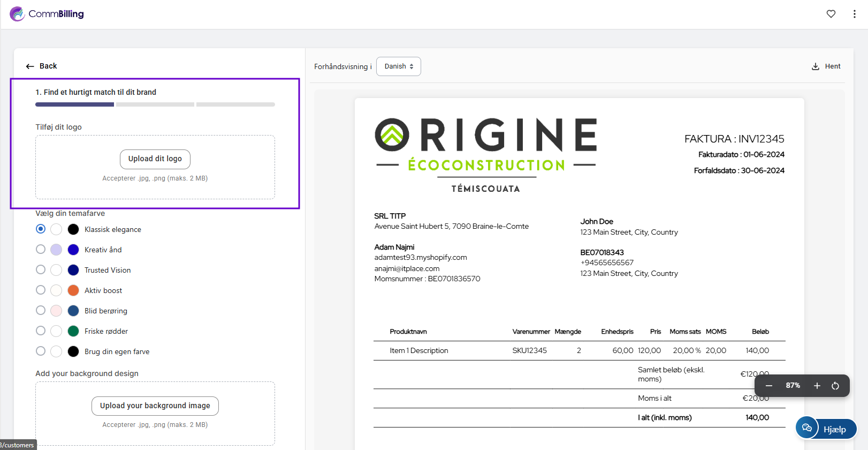868x450 pixels.
Task: Click the green Friske rødder color swatch
Action: coord(73,331)
